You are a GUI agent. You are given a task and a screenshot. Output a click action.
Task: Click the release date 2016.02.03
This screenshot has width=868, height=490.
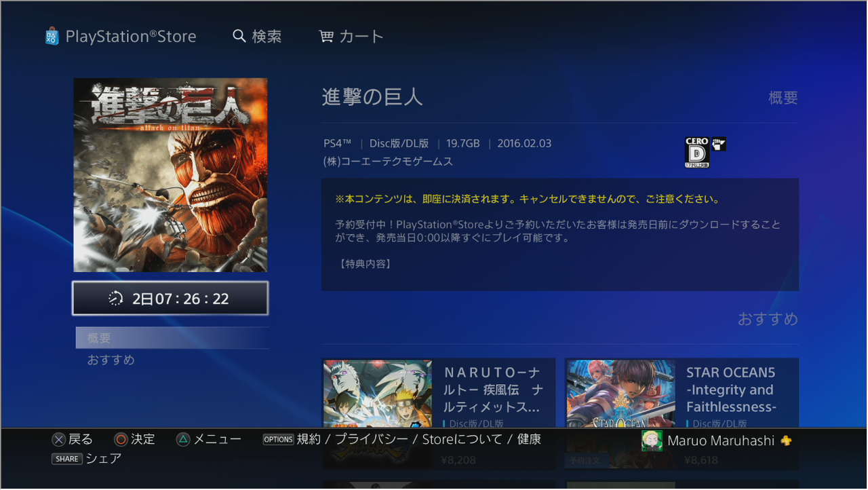click(x=524, y=143)
